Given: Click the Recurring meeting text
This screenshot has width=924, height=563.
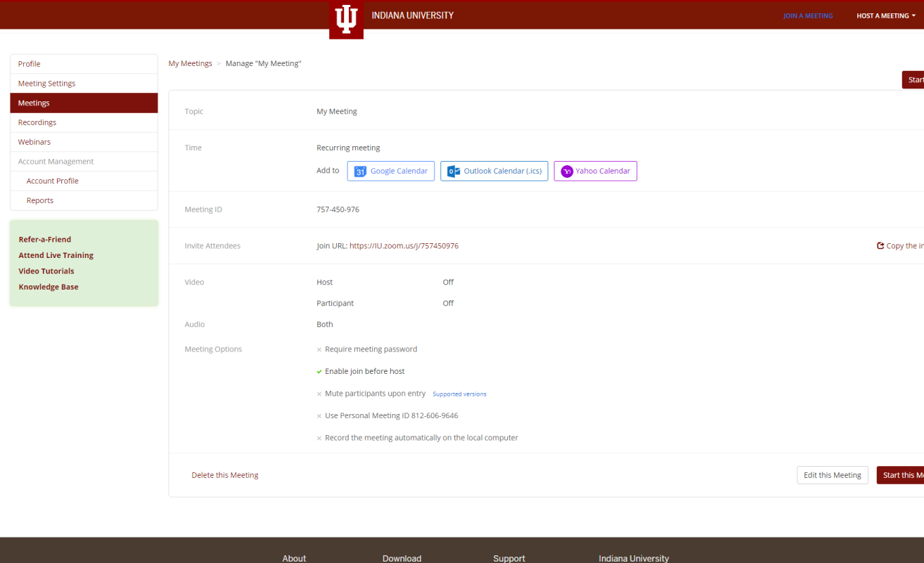Looking at the screenshot, I should point(348,148).
